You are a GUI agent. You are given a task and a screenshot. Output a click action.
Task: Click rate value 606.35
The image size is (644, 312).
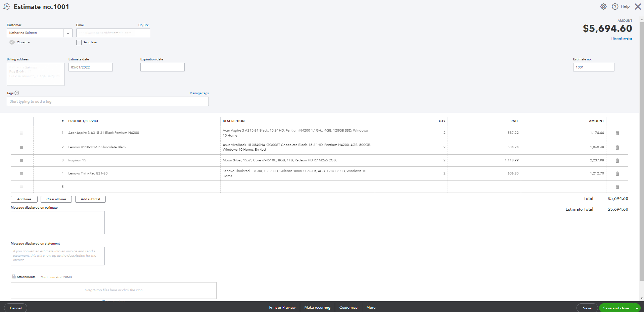coord(513,173)
